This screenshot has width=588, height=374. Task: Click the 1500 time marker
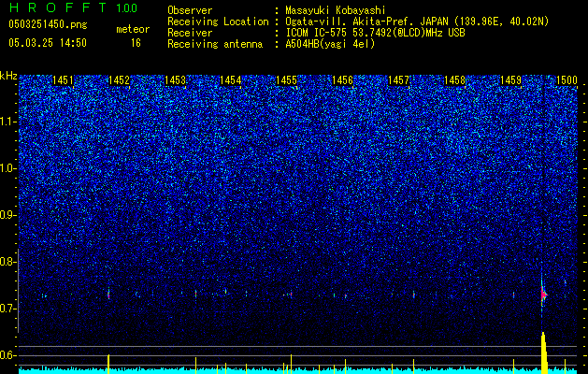[x=566, y=80]
